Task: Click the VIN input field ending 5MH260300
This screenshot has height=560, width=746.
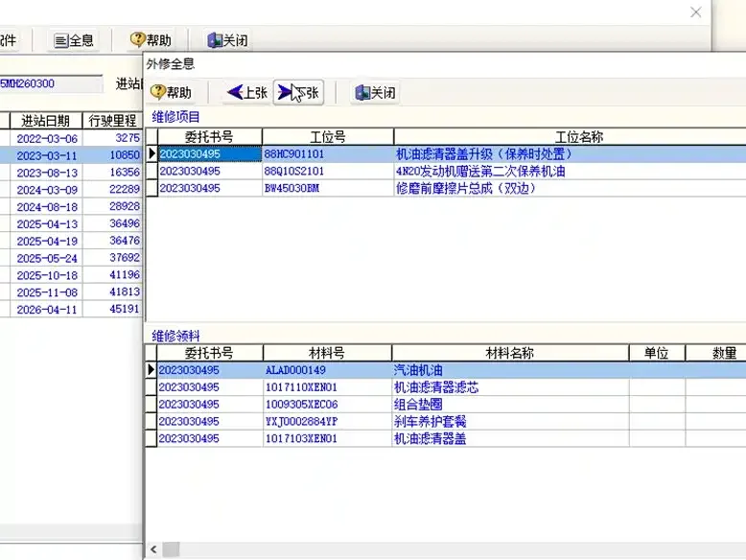Action: [x=51, y=83]
